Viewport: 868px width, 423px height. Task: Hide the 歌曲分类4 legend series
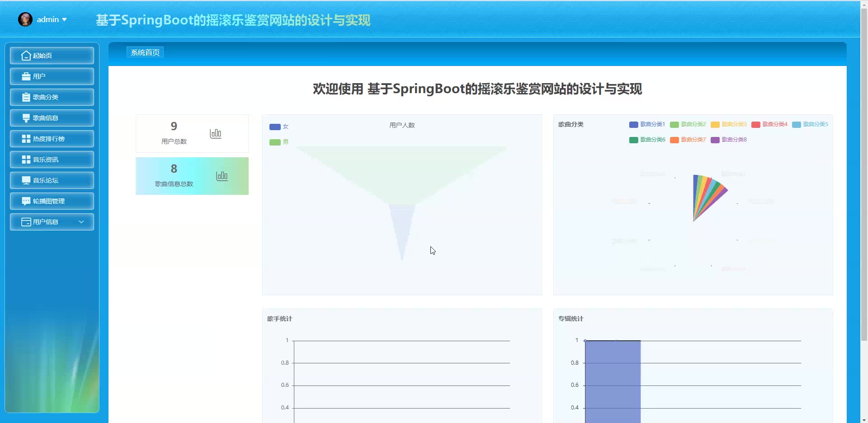click(769, 124)
